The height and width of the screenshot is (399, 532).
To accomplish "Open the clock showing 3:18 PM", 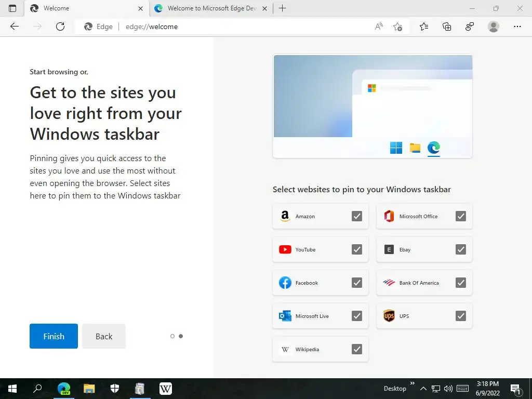I will [x=487, y=389].
